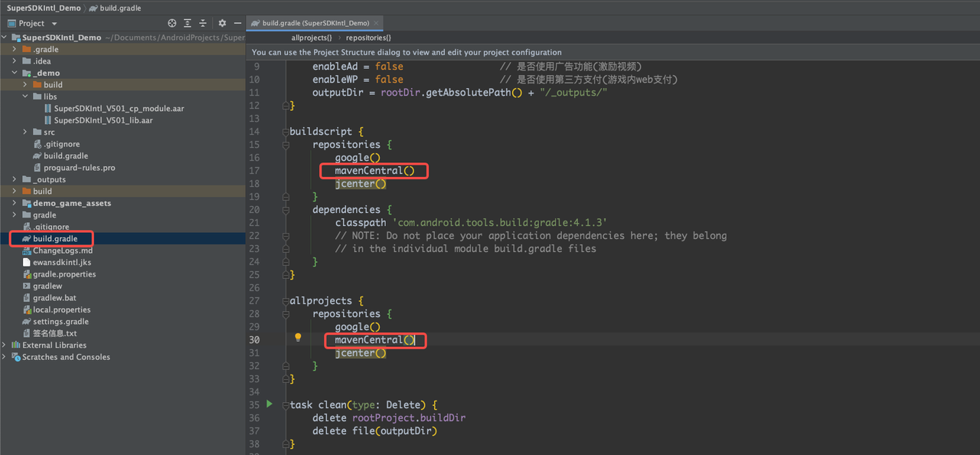The width and height of the screenshot is (980, 455).
Task: Expand the .idea folder
Action: (15, 61)
